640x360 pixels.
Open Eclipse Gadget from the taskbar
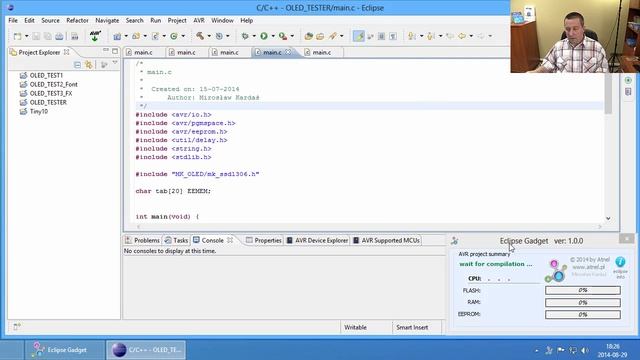pos(64,350)
